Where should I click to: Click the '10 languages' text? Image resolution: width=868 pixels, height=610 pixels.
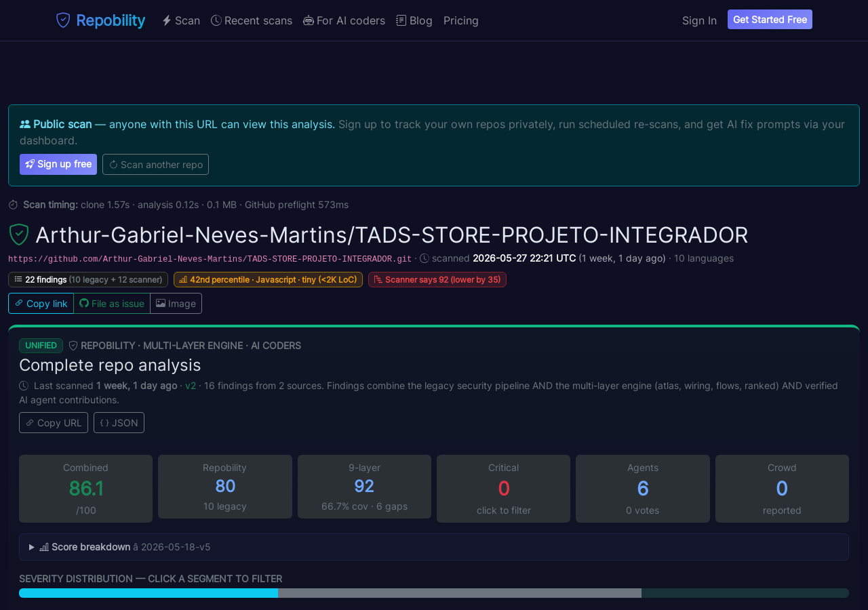[x=704, y=258]
